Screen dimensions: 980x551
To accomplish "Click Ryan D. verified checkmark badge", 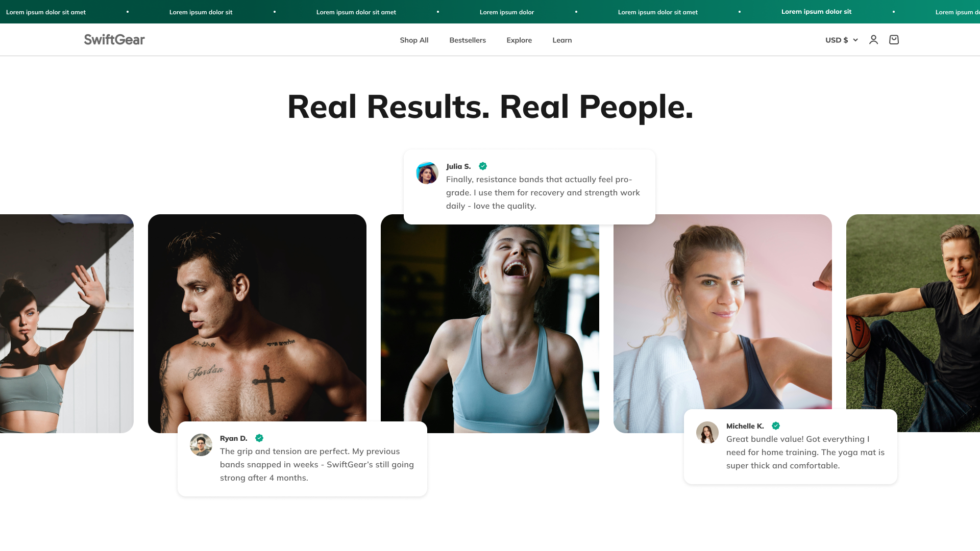I will [259, 438].
